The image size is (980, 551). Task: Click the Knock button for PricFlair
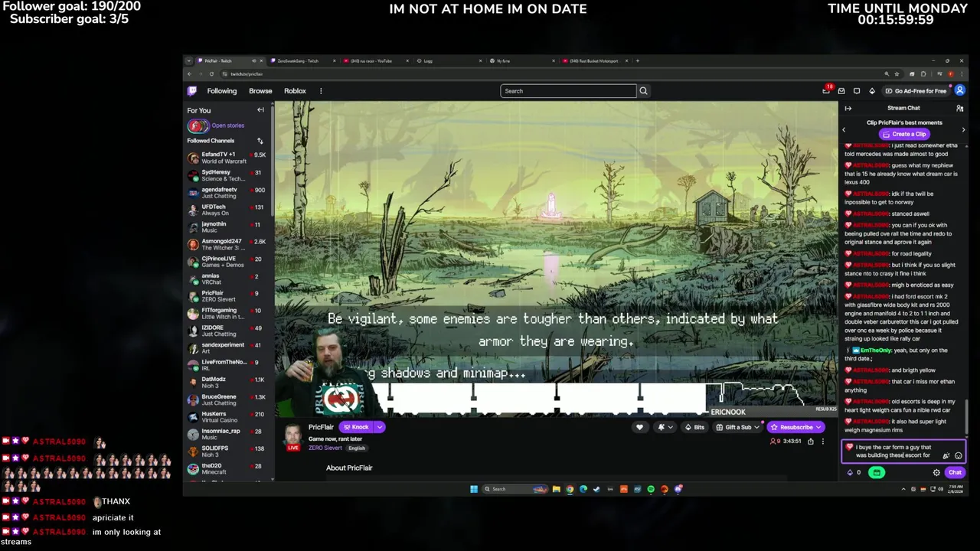pos(356,427)
